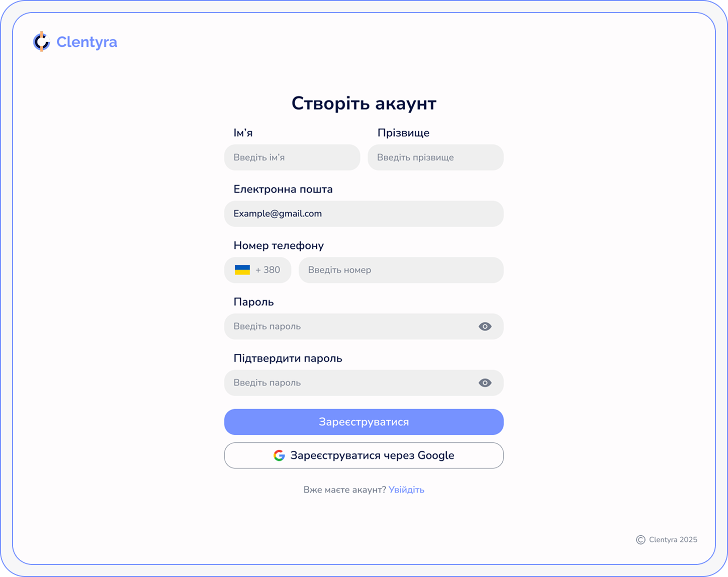Open the Увійдіть login link
This screenshot has width=728, height=577.
click(406, 490)
